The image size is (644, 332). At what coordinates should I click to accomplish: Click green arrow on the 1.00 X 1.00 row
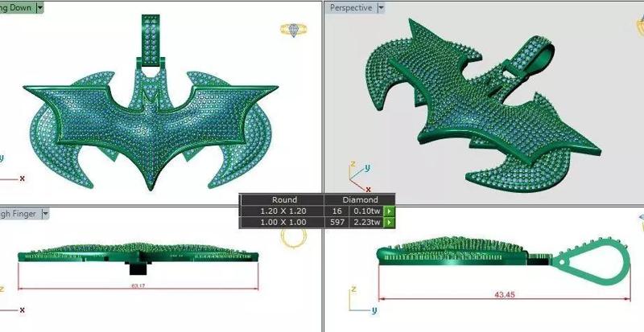389,223
